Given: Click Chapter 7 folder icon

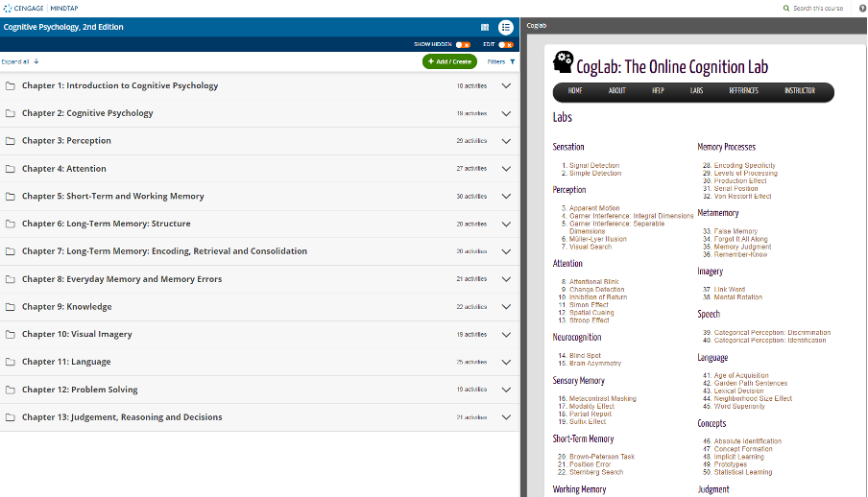Looking at the screenshot, I should coord(10,251).
